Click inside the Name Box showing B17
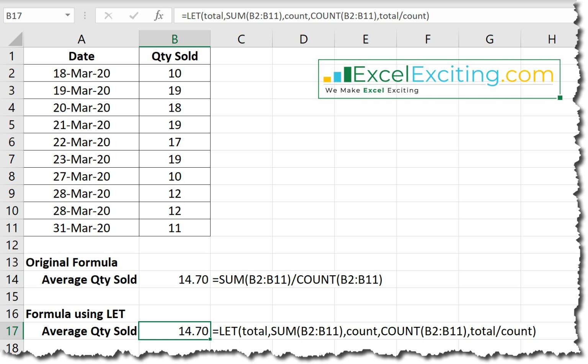 33,16
